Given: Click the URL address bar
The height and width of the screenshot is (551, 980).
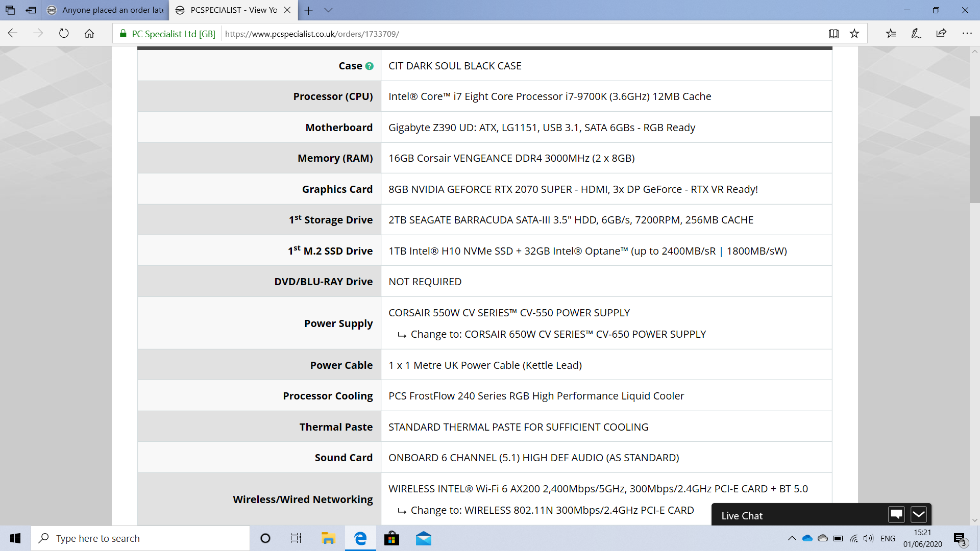Looking at the screenshot, I should 521,34.
